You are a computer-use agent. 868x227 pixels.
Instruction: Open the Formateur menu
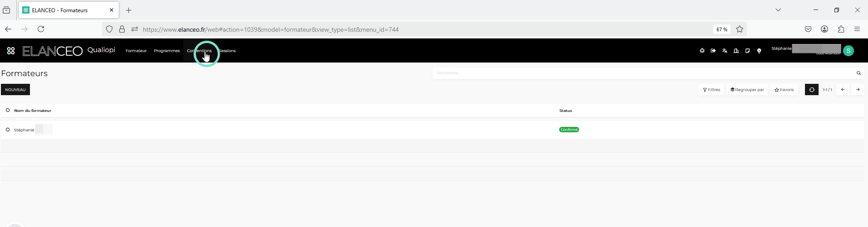tap(136, 51)
